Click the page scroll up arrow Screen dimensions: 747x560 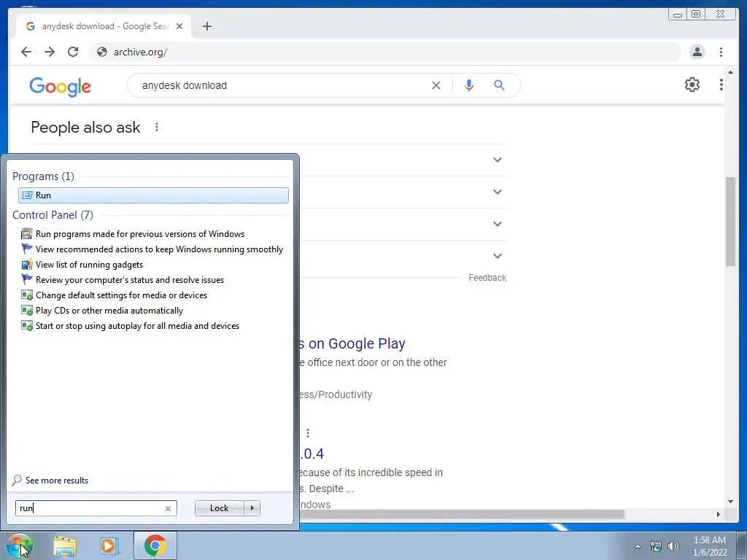[730, 72]
